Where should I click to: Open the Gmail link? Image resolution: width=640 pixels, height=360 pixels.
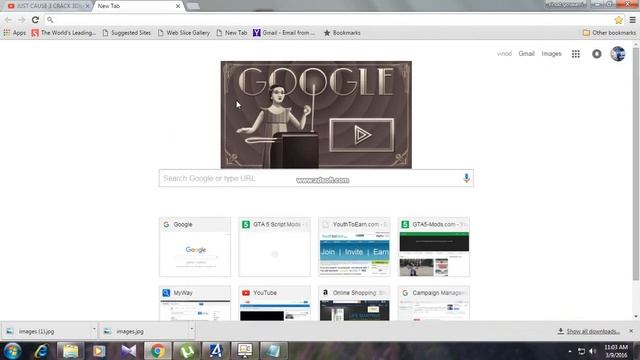pyautogui.click(x=526, y=53)
